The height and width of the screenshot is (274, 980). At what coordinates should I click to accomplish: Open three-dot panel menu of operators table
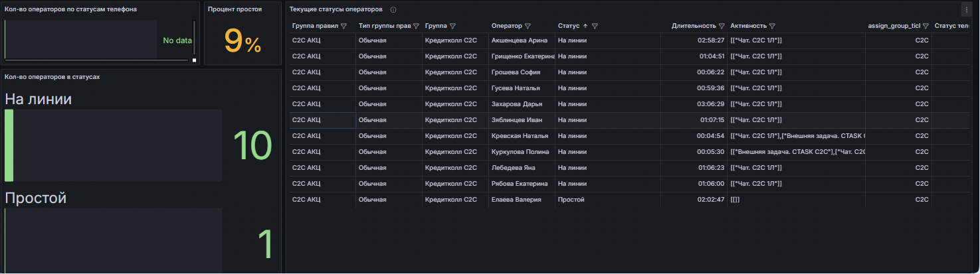tap(966, 10)
